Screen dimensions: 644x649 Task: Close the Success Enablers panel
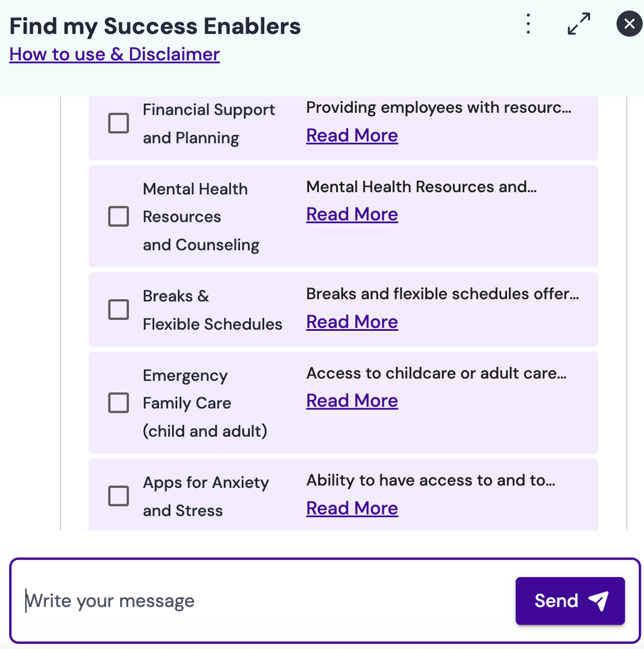628,25
